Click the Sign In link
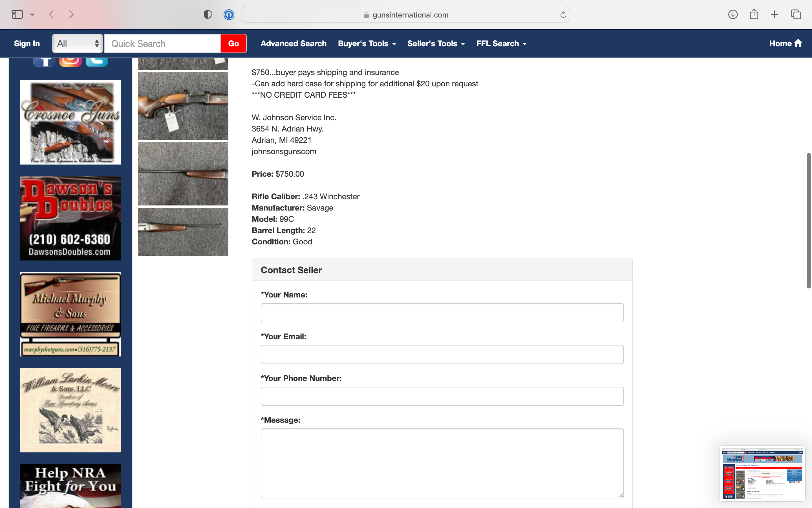 point(27,44)
